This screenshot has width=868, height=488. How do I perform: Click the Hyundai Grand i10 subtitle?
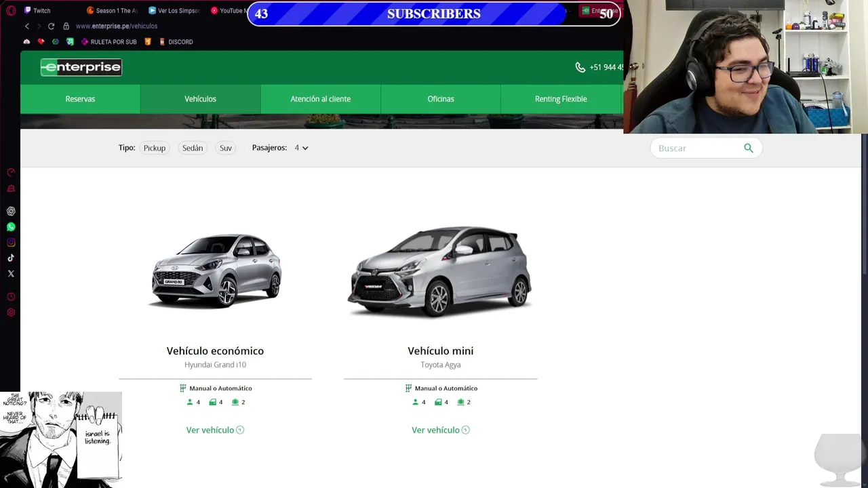click(215, 365)
